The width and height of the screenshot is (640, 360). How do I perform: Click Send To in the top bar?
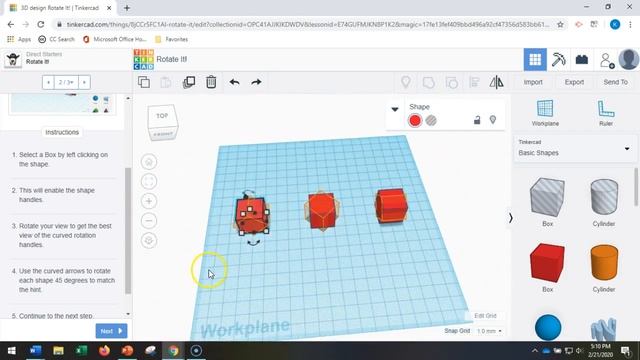click(x=616, y=82)
